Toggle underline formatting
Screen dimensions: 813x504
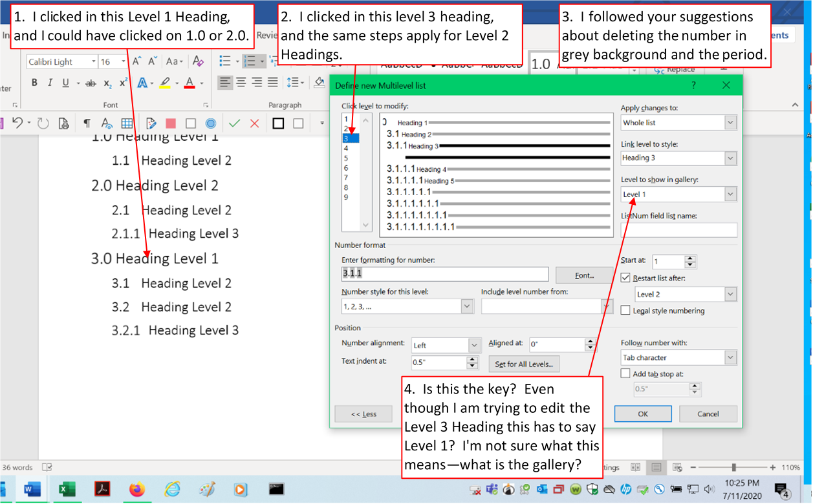[65, 83]
